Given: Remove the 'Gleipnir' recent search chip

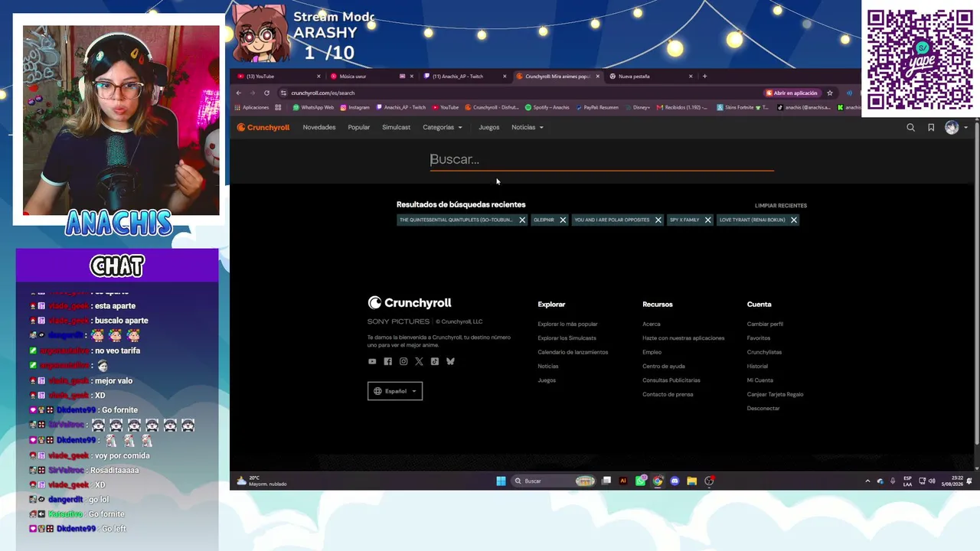Looking at the screenshot, I should 563,220.
